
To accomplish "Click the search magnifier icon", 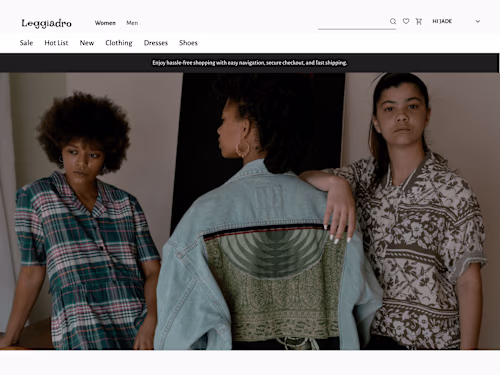I will pos(393,21).
